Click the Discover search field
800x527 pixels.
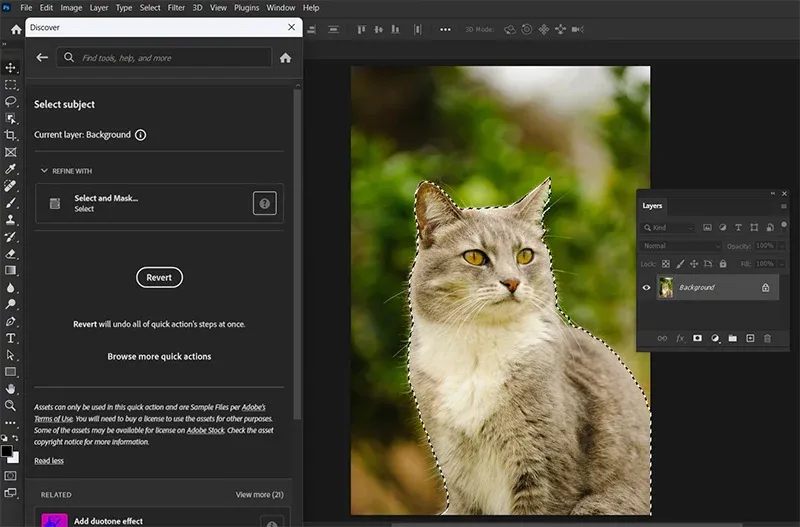click(164, 58)
